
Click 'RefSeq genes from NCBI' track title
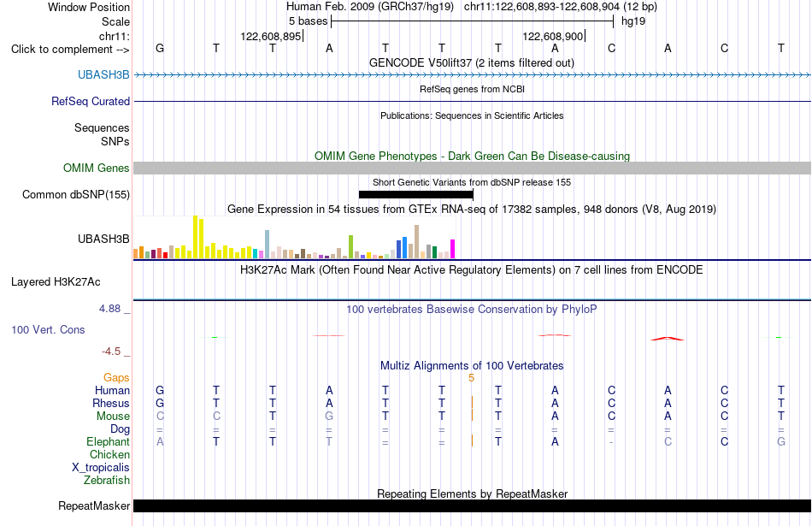[473, 89]
